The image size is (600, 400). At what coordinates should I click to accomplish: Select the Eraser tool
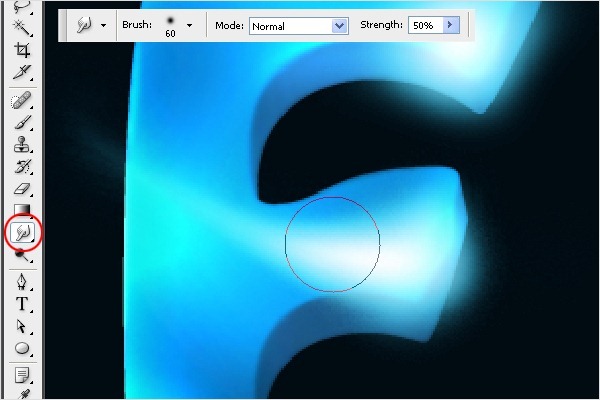22,188
